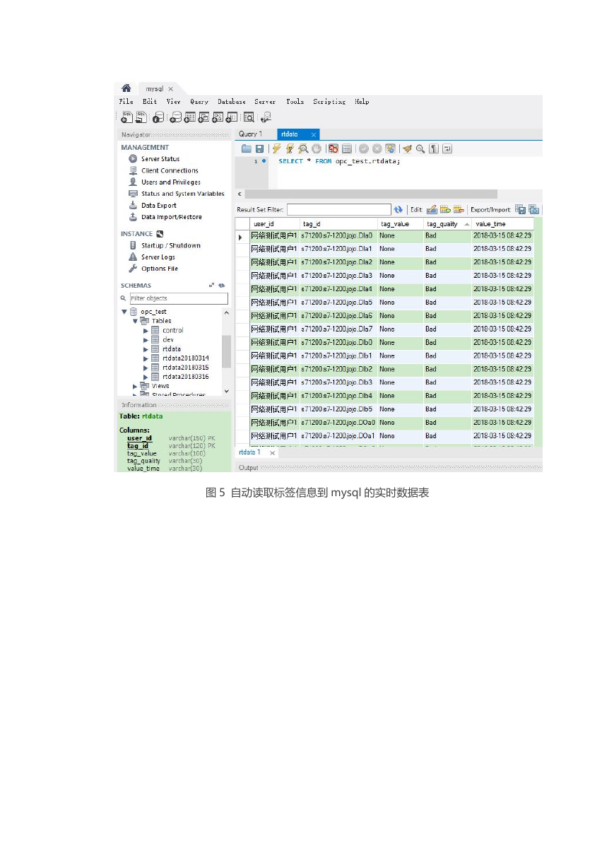Viewport: 614px width, 868px height.
Task: Open SQL script file from main toolbar
Action: 141,117
